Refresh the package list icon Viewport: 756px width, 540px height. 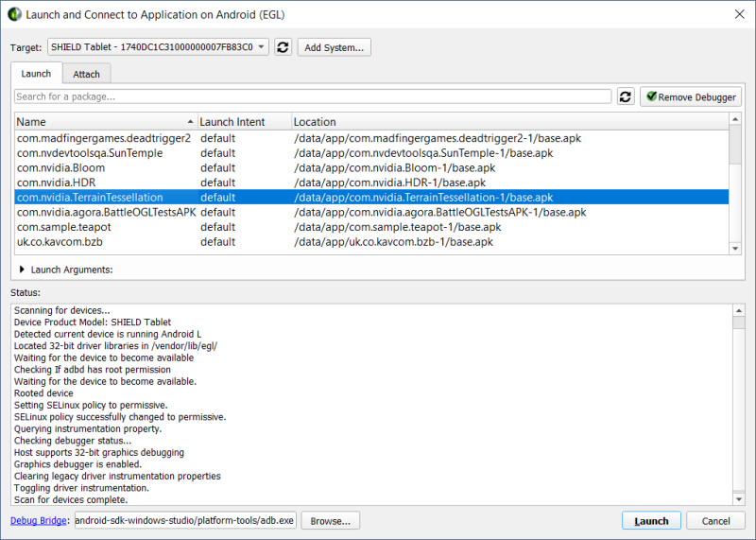[626, 96]
